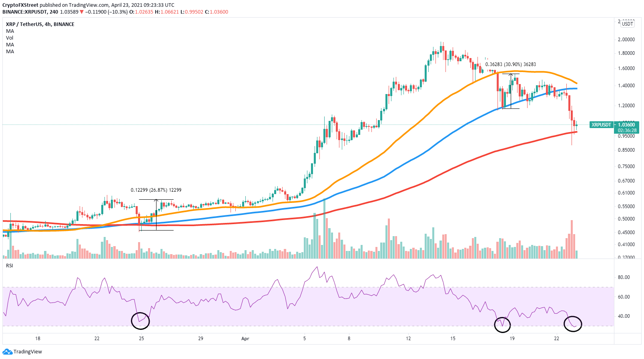
Task: Click the bar countdown timer 02:36:28
Action: (x=627, y=130)
